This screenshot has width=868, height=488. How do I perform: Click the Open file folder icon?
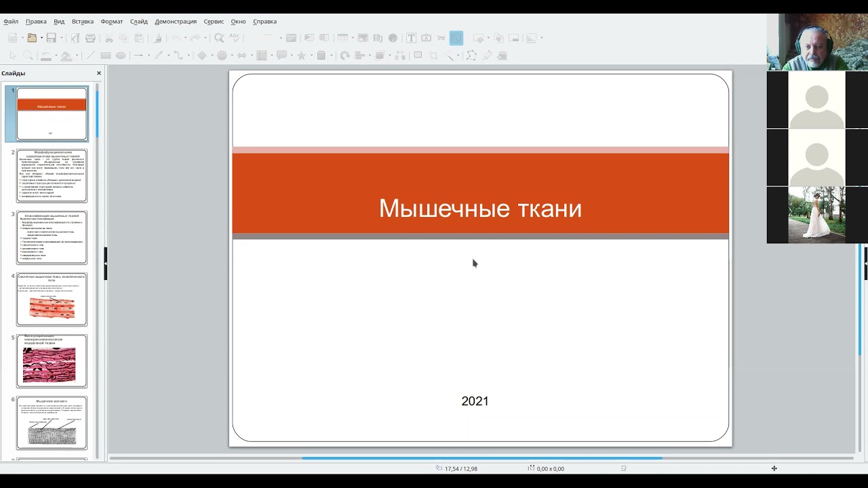(x=32, y=38)
